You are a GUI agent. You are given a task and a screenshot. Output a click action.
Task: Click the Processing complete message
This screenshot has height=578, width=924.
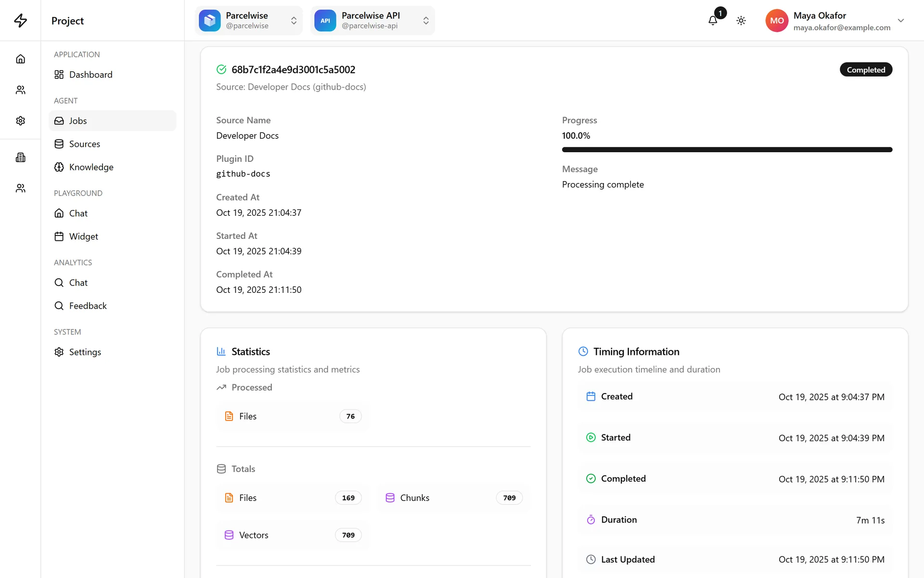tap(603, 184)
